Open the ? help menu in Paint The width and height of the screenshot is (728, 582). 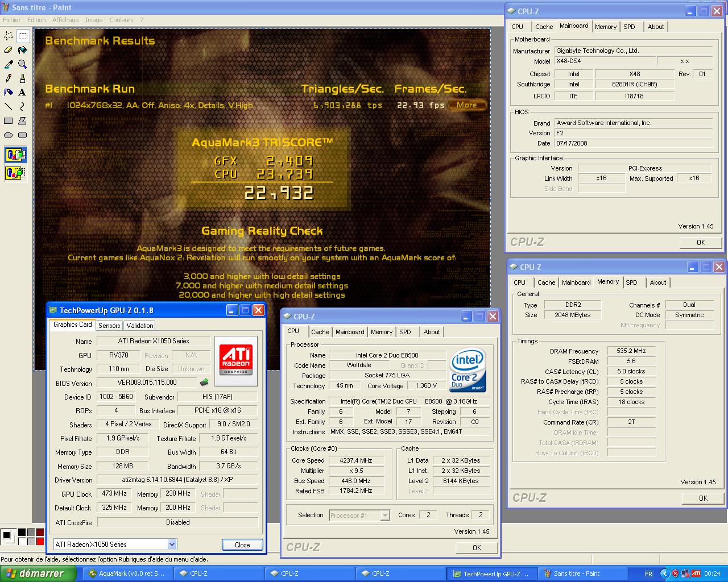(x=142, y=20)
